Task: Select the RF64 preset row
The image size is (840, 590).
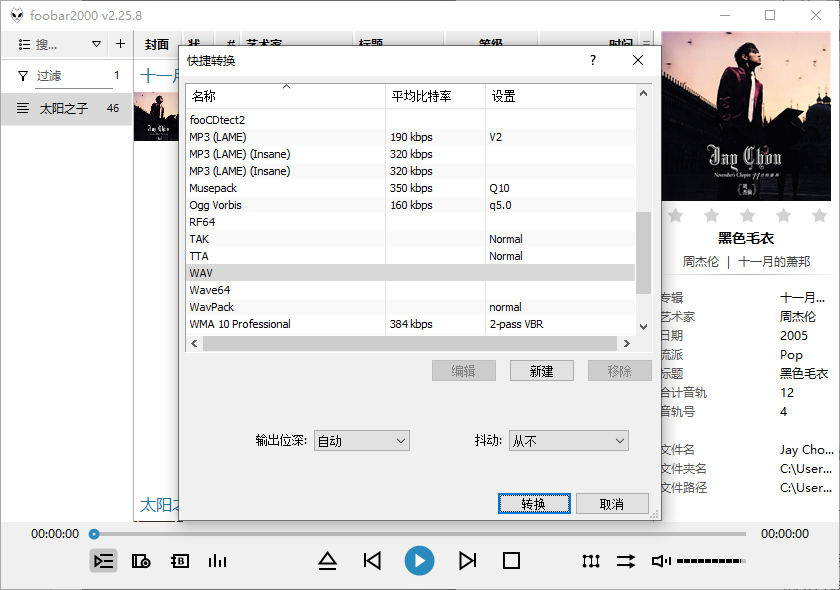Action: [410, 222]
